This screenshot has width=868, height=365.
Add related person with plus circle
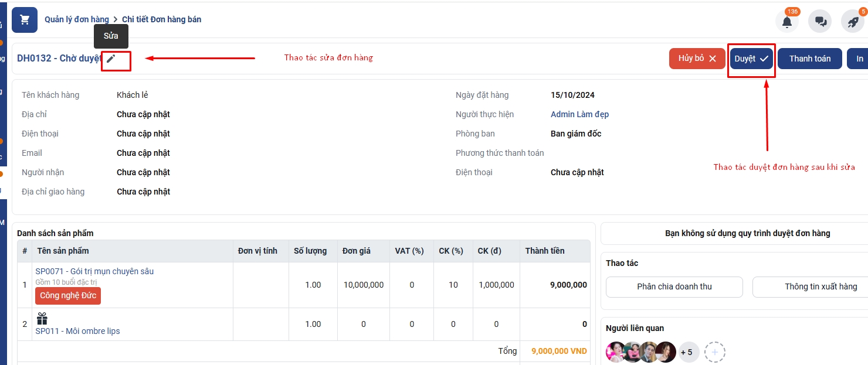[x=715, y=352]
